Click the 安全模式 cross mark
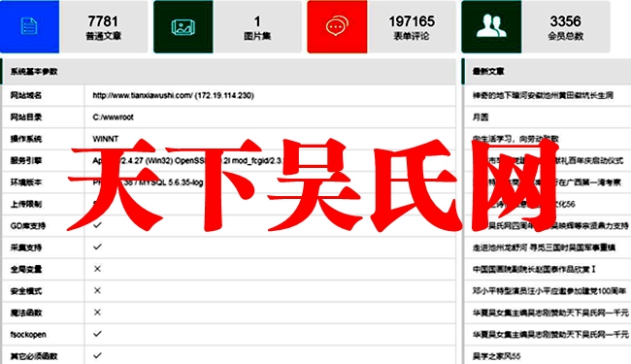This screenshot has width=631, height=364. [x=97, y=290]
